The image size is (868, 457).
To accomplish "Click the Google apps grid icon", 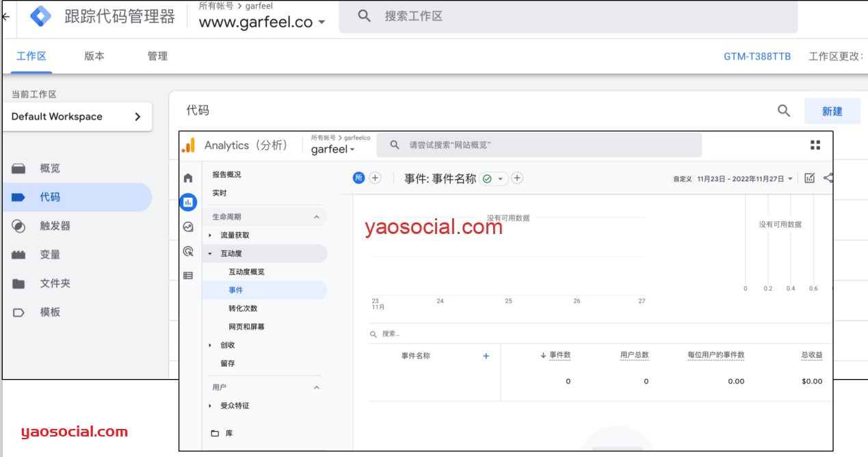I will pos(815,145).
